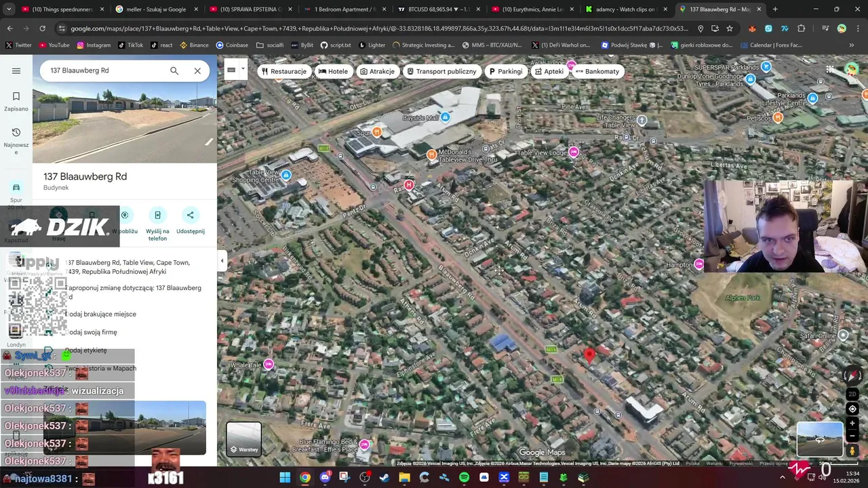868x488 pixels.
Task: Click the rectangle tool icon at map top-left
Action: (231, 70)
